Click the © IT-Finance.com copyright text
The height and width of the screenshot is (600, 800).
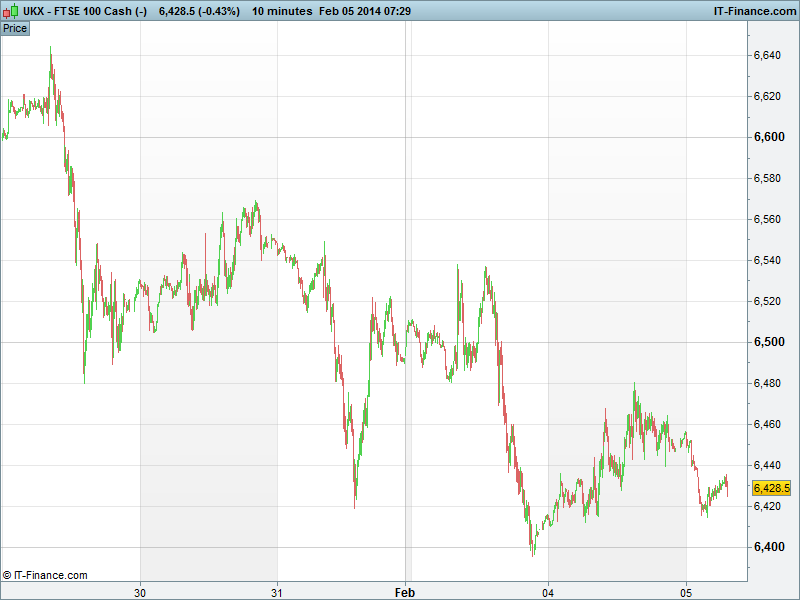pos(45,575)
